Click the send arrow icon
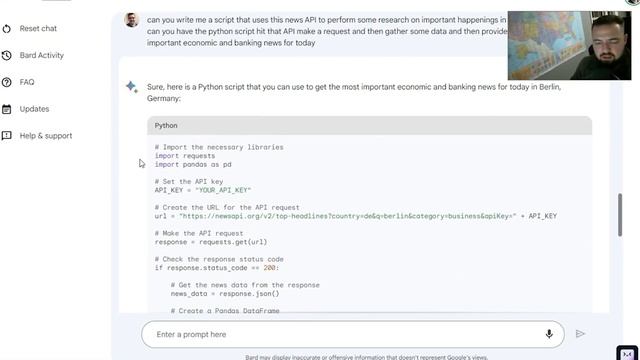The width and height of the screenshot is (640, 360). (x=580, y=334)
